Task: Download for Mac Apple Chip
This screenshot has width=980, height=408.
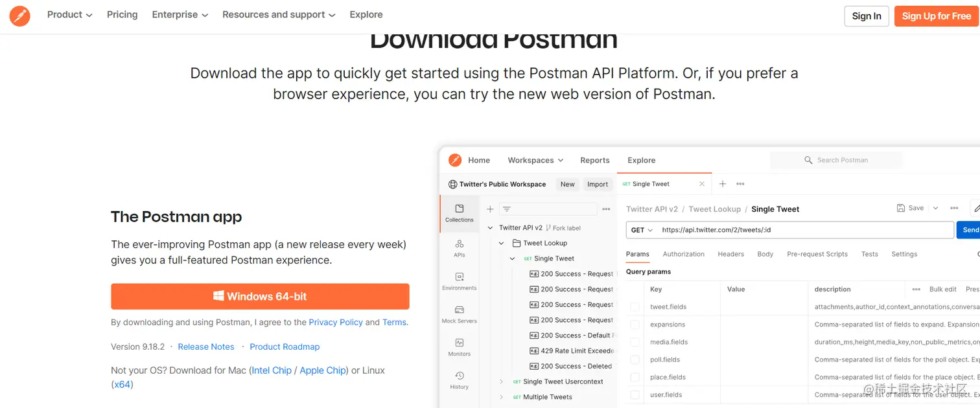Action: point(323,370)
